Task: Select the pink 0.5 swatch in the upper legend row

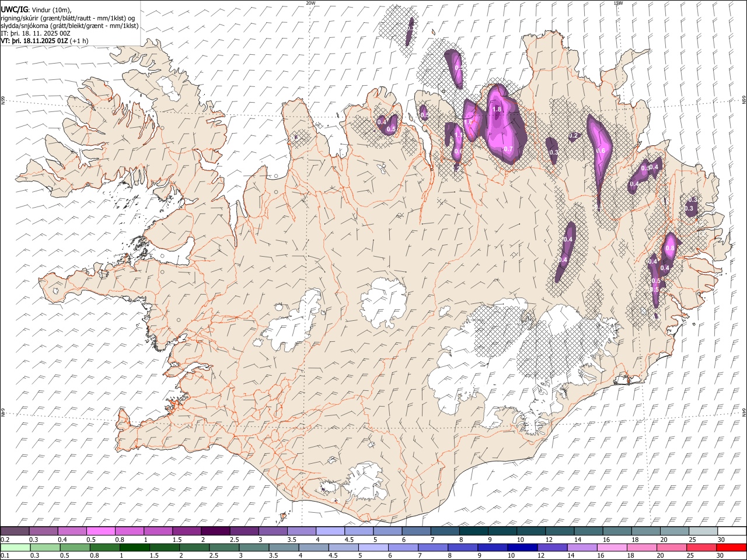Action: (x=100, y=531)
